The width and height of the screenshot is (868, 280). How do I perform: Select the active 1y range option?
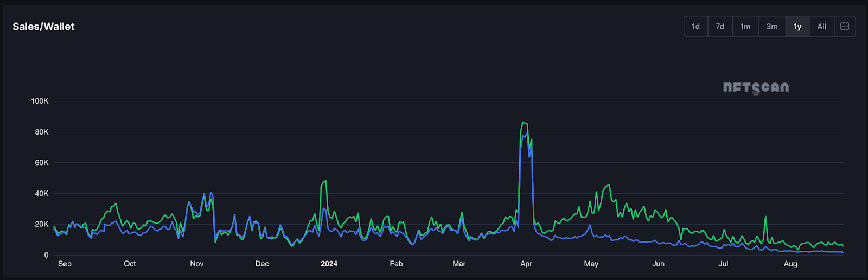[797, 26]
